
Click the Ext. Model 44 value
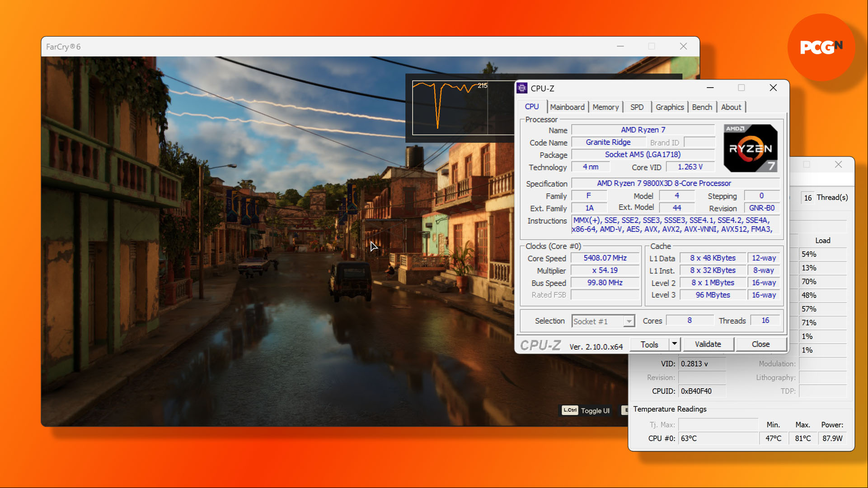[676, 208]
